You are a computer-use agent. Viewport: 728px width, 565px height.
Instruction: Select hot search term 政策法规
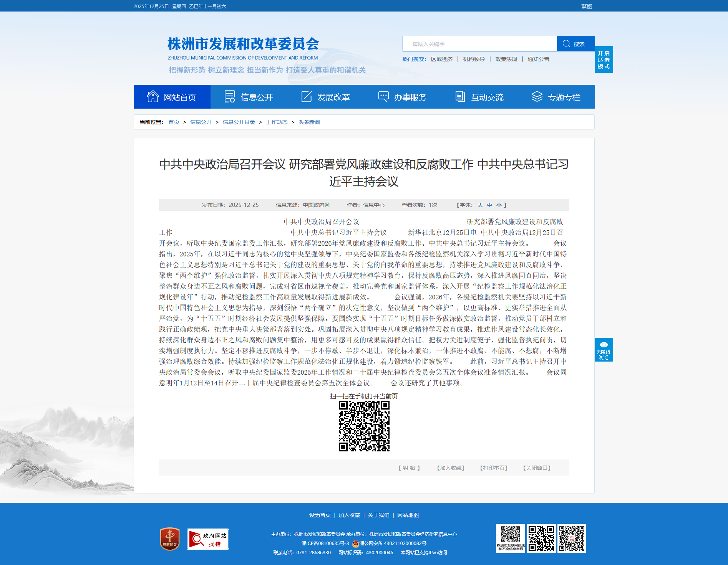click(x=506, y=59)
